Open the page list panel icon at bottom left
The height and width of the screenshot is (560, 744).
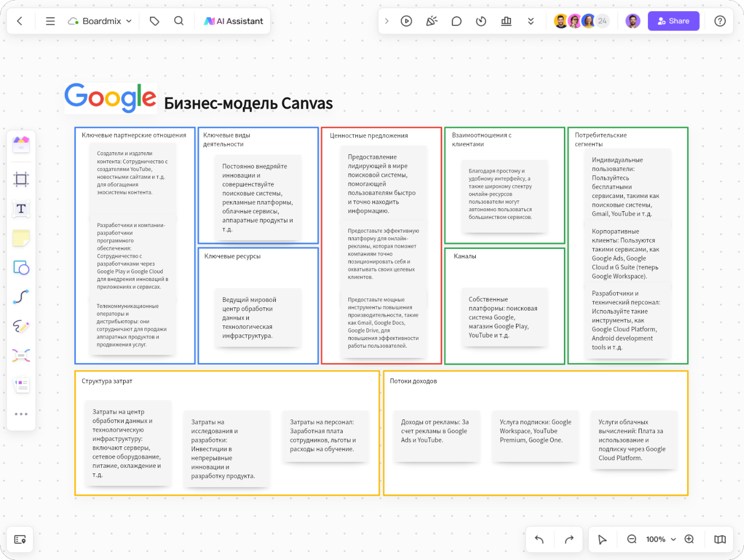point(20,540)
